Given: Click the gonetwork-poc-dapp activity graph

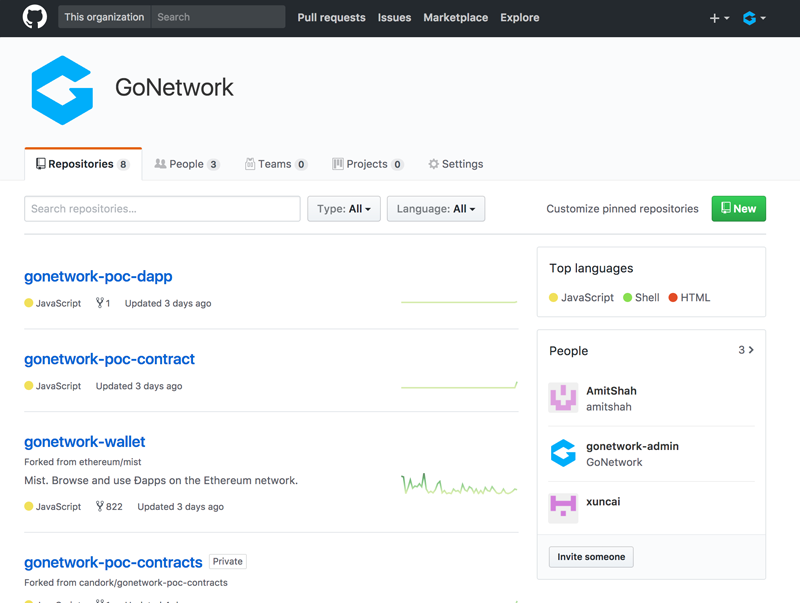Looking at the screenshot, I should coord(459,302).
